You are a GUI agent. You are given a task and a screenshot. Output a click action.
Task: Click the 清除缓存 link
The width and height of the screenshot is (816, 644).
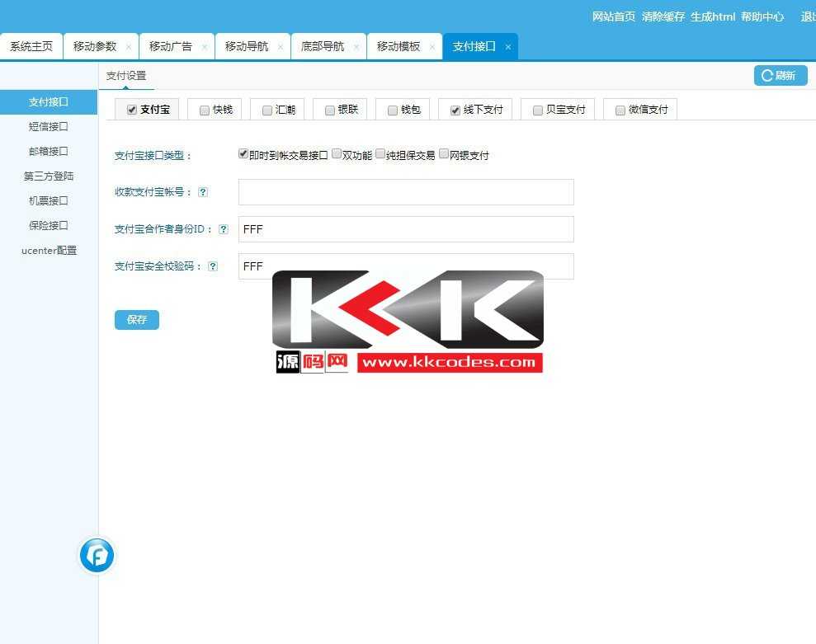663,16
